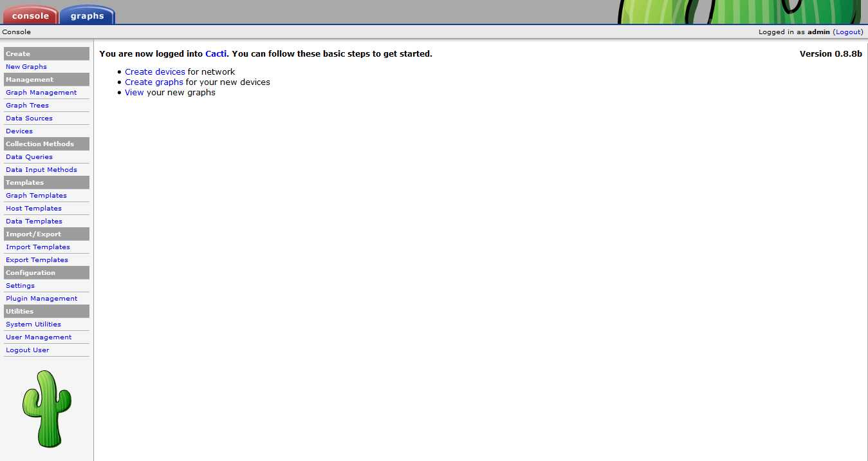Click Logout User in sidebar

(28, 350)
